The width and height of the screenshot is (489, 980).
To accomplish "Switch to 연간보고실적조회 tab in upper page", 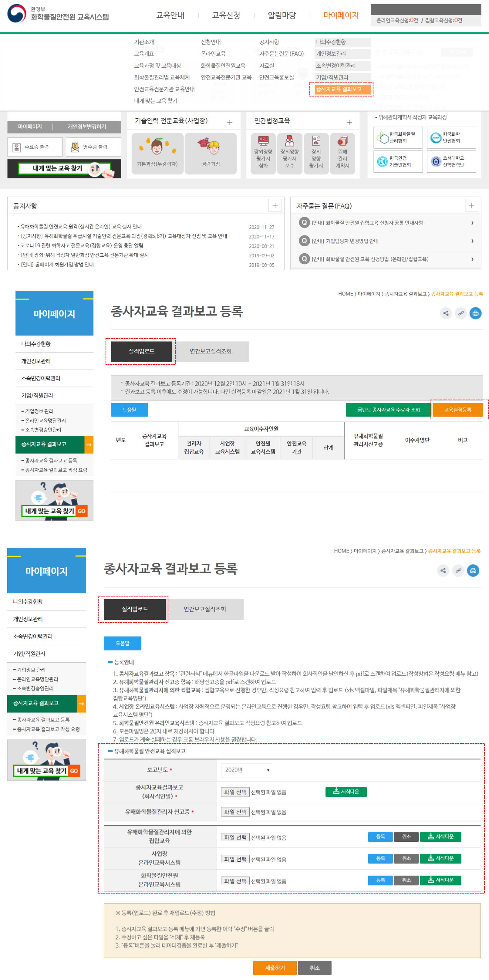I will [x=211, y=352].
